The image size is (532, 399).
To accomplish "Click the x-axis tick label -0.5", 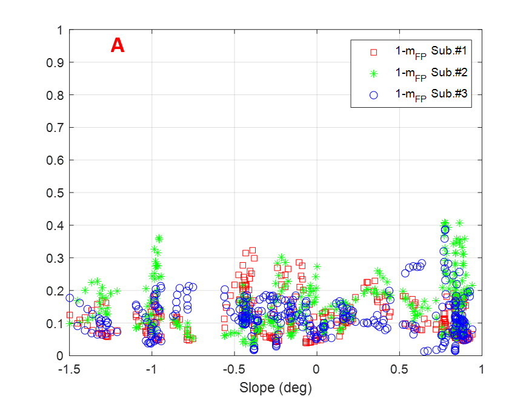I will coord(234,369).
